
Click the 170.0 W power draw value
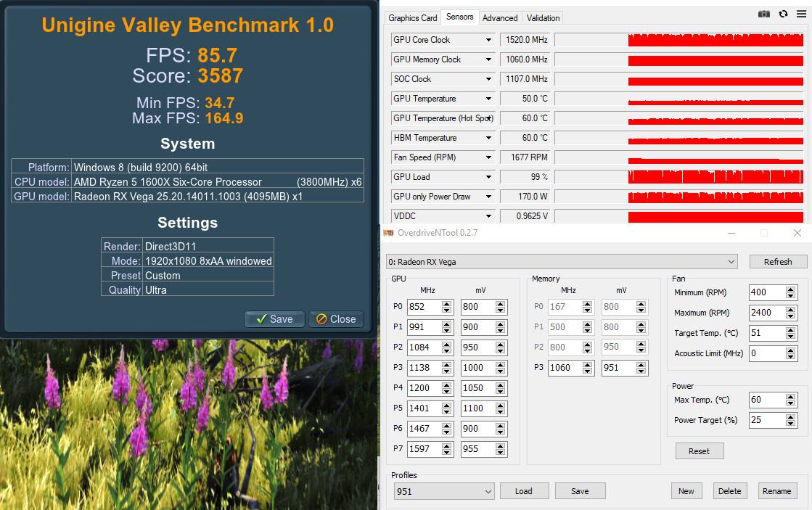click(526, 197)
